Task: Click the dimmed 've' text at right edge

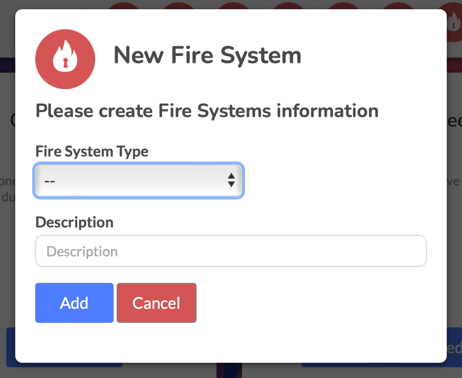Action: click(454, 182)
